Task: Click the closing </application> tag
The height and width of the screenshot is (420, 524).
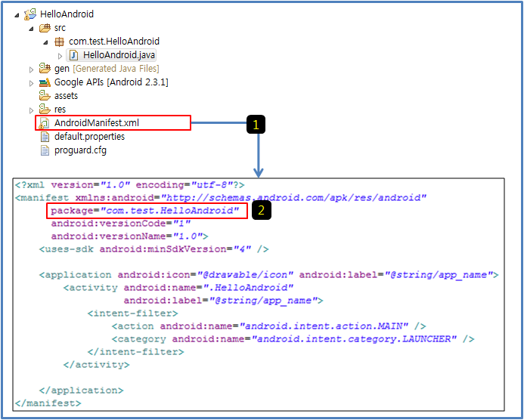Action: click(81, 391)
